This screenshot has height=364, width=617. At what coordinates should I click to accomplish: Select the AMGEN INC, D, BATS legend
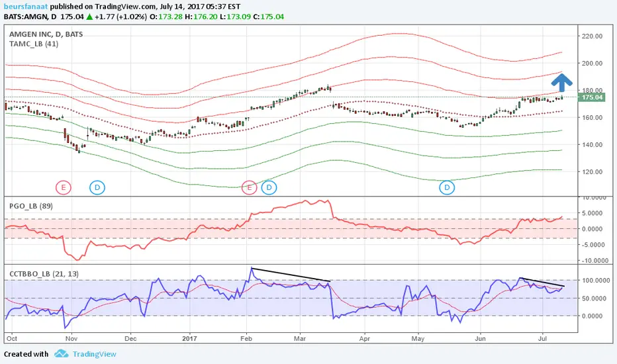tap(46, 34)
